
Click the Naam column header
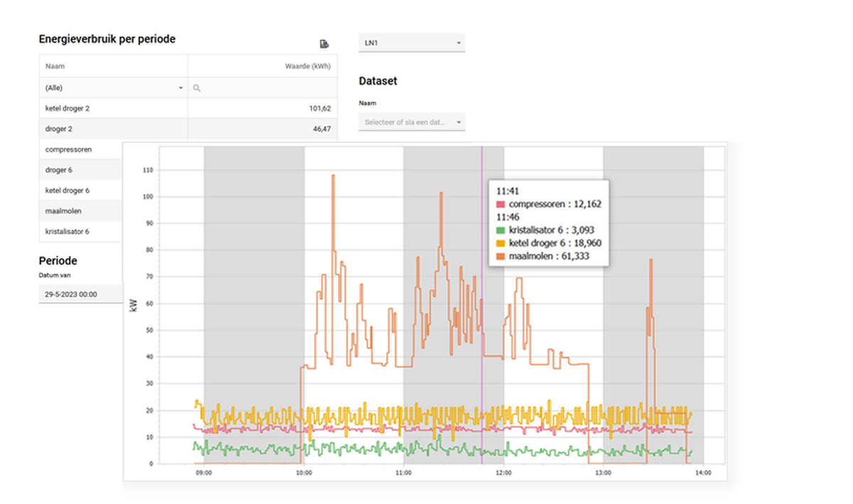(x=113, y=66)
